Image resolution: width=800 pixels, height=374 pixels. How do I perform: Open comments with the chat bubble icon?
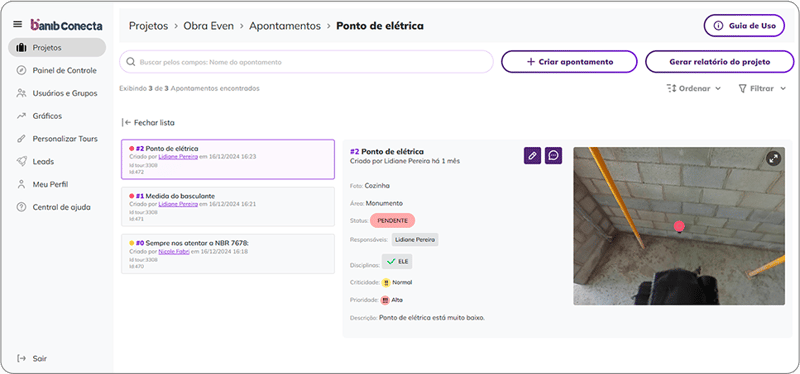point(554,156)
